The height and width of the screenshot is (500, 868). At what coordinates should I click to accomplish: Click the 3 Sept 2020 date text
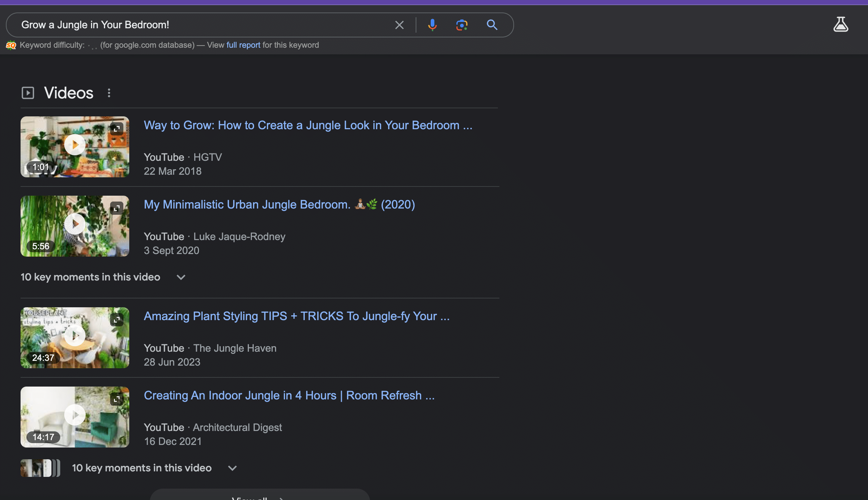pyautogui.click(x=171, y=250)
